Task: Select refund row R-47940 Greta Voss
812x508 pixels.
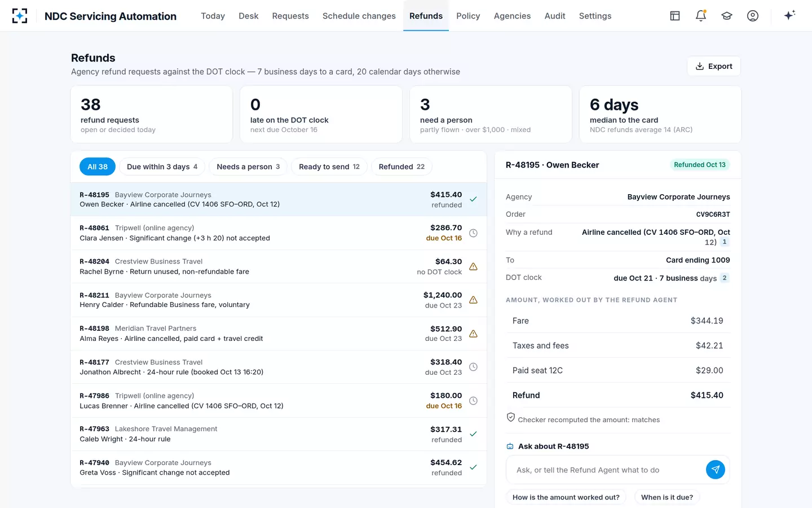Action: (279, 467)
